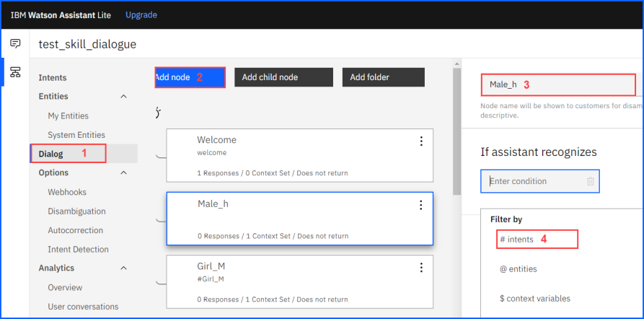Click the Add child node button

pos(283,77)
